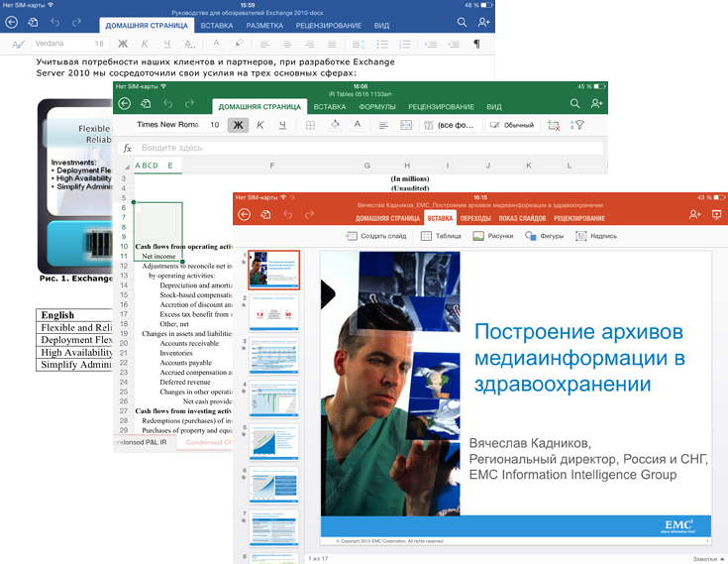This screenshot has width=728, height=564.
Task: Share the PowerPoint presentation
Action: (x=694, y=214)
